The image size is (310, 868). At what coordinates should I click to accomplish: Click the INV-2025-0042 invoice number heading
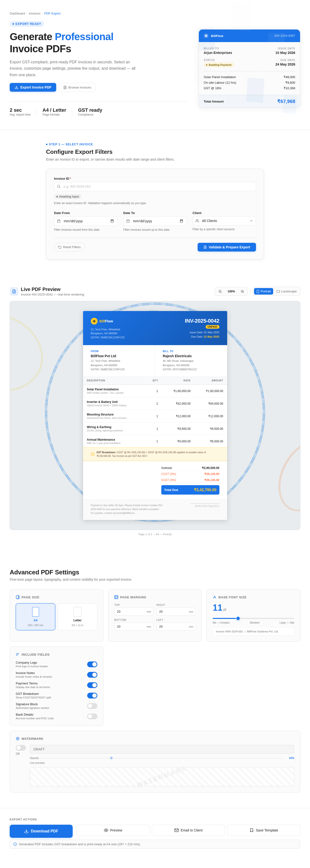(x=202, y=321)
